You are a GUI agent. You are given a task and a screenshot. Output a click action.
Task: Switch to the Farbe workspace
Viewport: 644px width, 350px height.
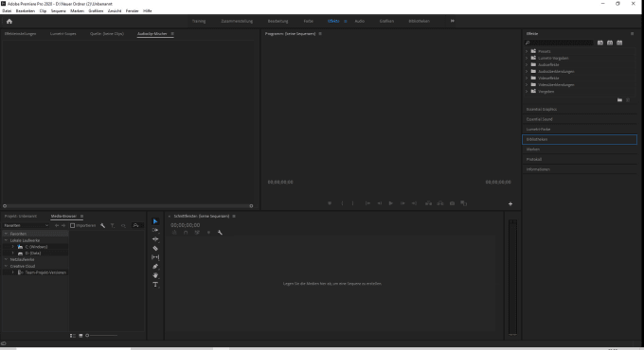(308, 21)
